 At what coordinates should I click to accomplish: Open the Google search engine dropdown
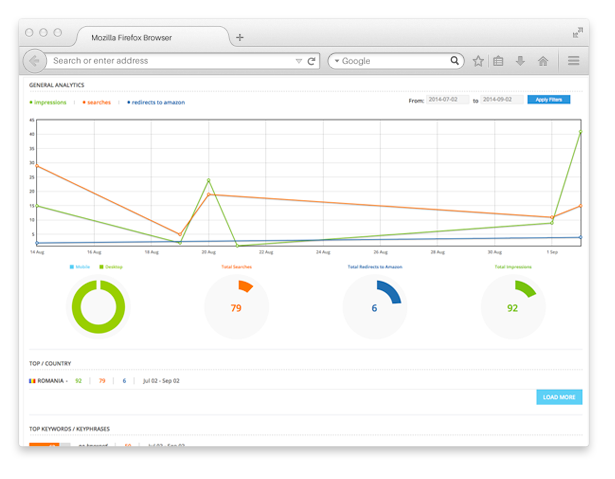pyautogui.click(x=337, y=61)
